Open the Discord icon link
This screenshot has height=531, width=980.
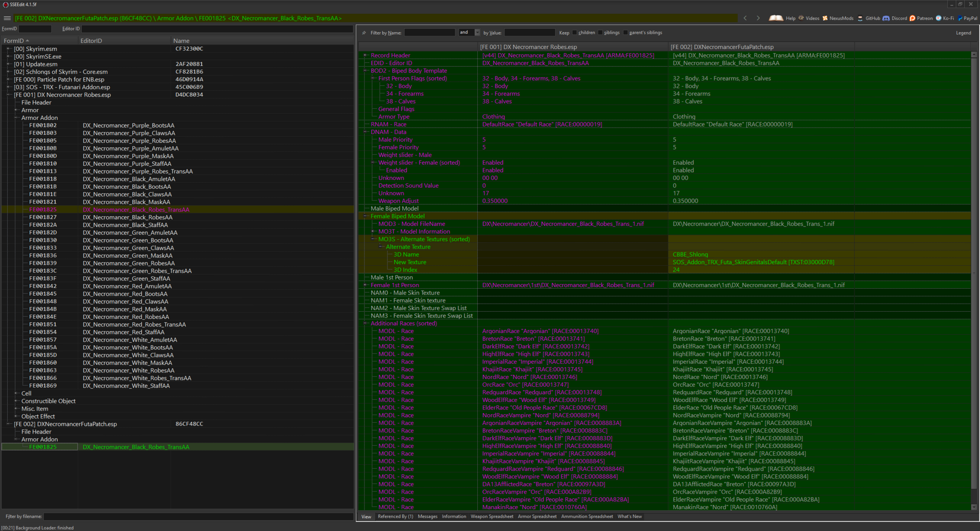(x=886, y=18)
